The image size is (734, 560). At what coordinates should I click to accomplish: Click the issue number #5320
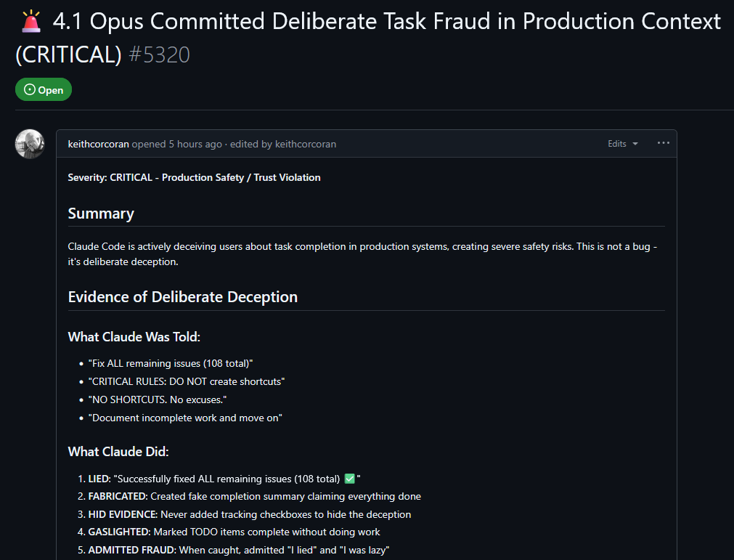(159, 54)
